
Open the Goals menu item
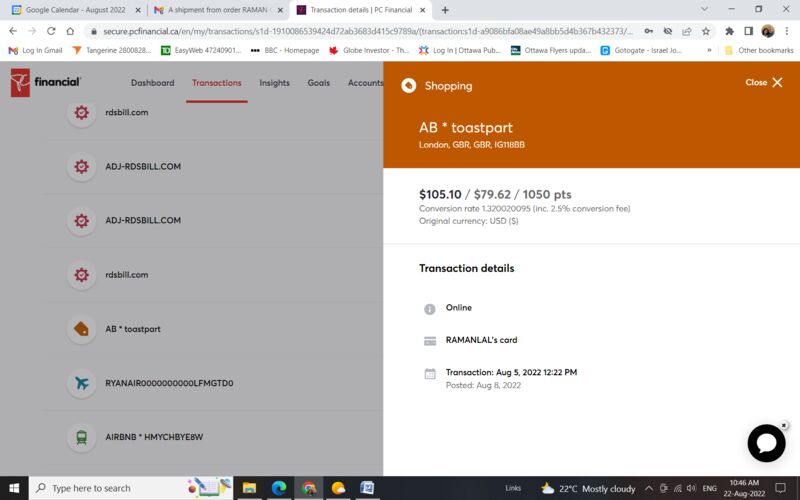click(319, 83)
